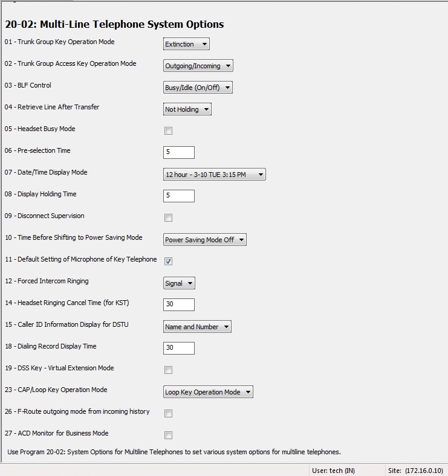The width and height of the screenshot is (448, 476).
Task: Check F-Route outgoing mode from incoming history
Action: point(169,413)
